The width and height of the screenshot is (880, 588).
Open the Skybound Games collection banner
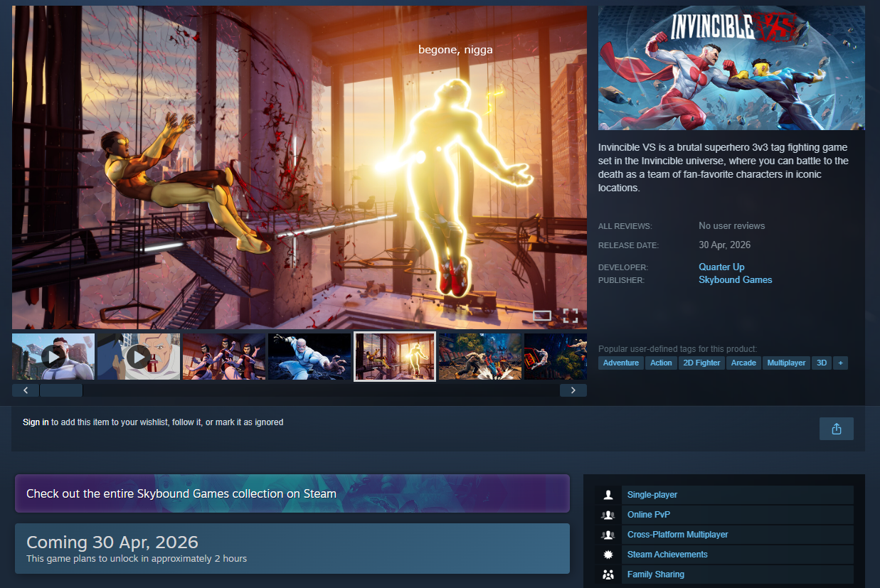tap(292, 493)
